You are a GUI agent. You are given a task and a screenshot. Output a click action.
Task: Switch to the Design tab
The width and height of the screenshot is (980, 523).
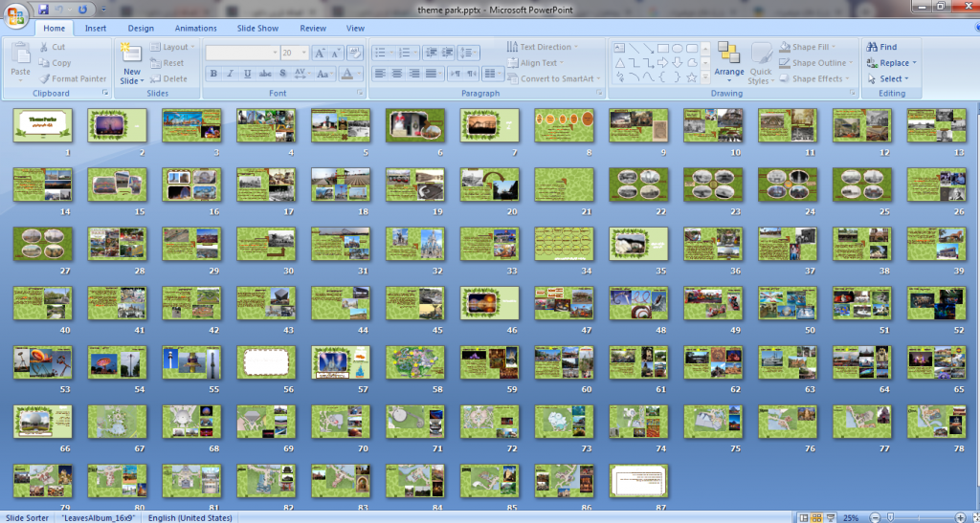click(x=141, y=28)
